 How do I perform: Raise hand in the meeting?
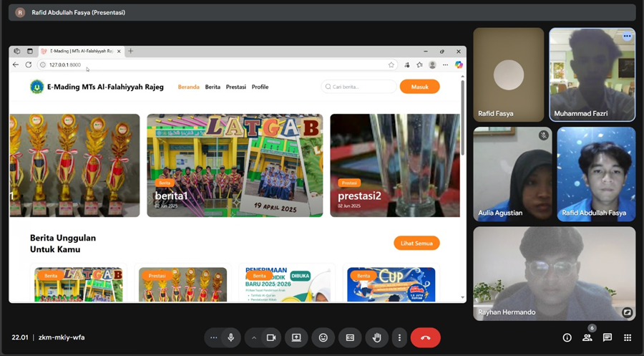tap(376, 337)
